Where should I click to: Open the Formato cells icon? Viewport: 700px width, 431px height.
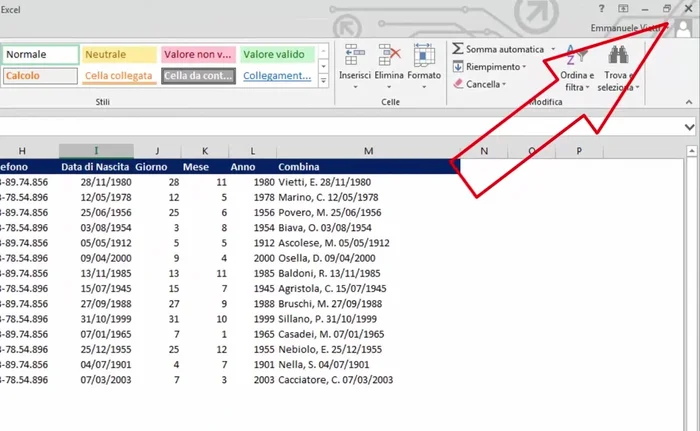point(424,54)
